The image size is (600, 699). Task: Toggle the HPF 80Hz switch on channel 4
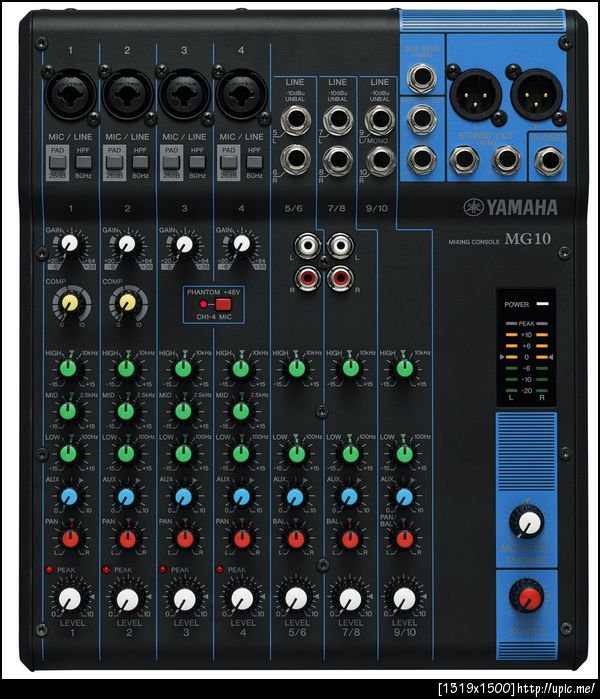coord(254,163)
